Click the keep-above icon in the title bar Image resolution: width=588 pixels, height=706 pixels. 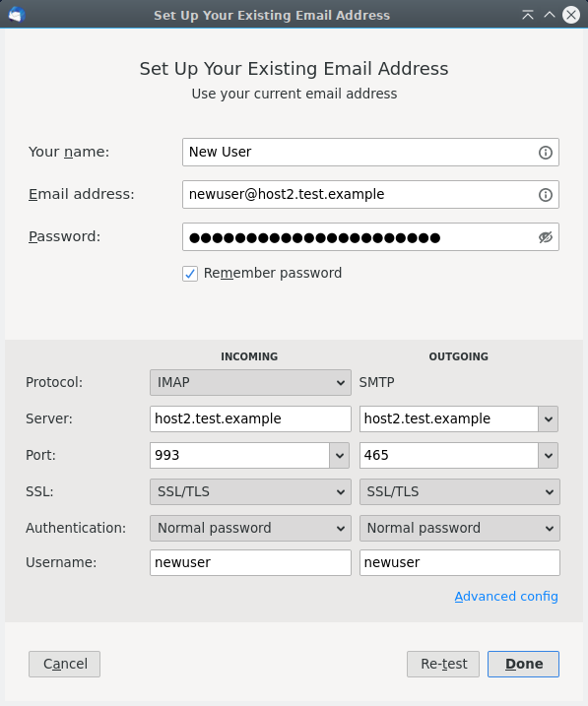click(x=528, y=15)
